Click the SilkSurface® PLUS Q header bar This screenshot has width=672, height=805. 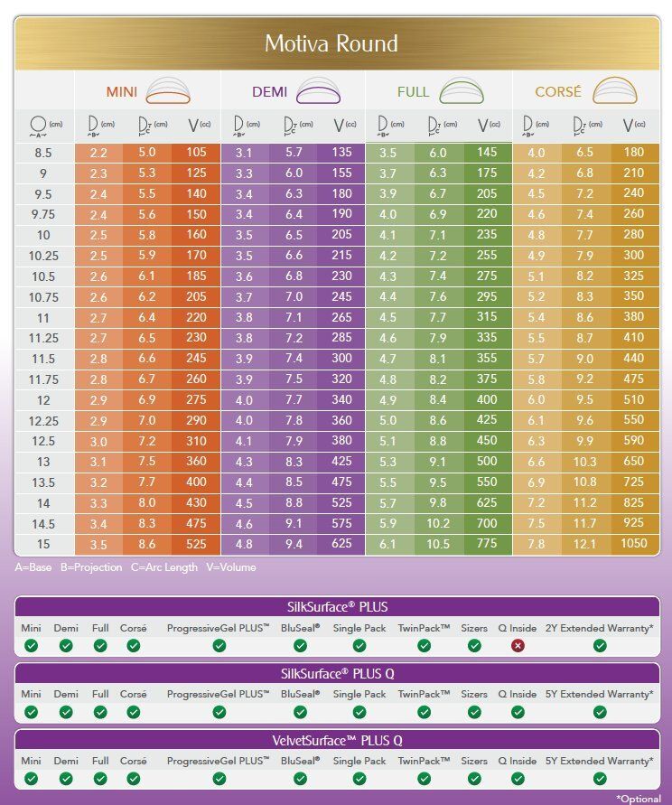coord(337,674)
